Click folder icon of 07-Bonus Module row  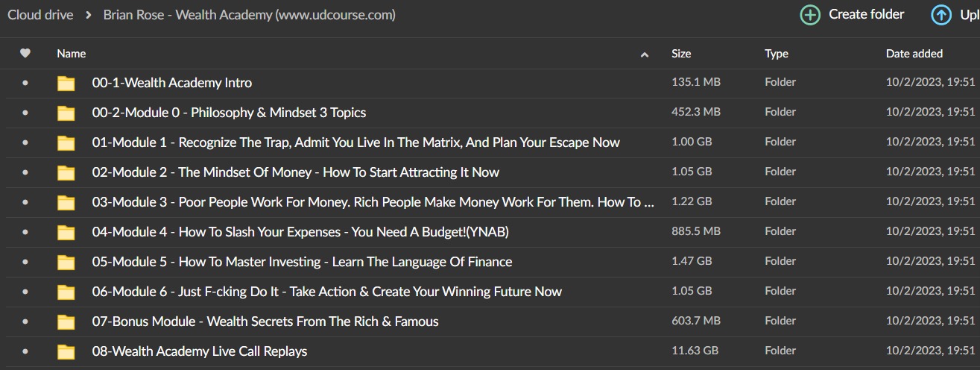click(x=66, y=322)
